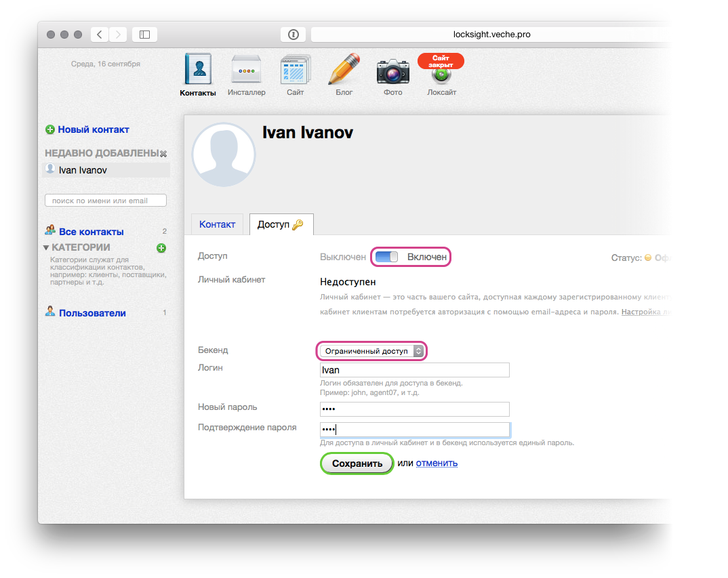This screenshot has width=728, height=578.
Task: Click the Новый контакт link
Action: coord(94,129)
